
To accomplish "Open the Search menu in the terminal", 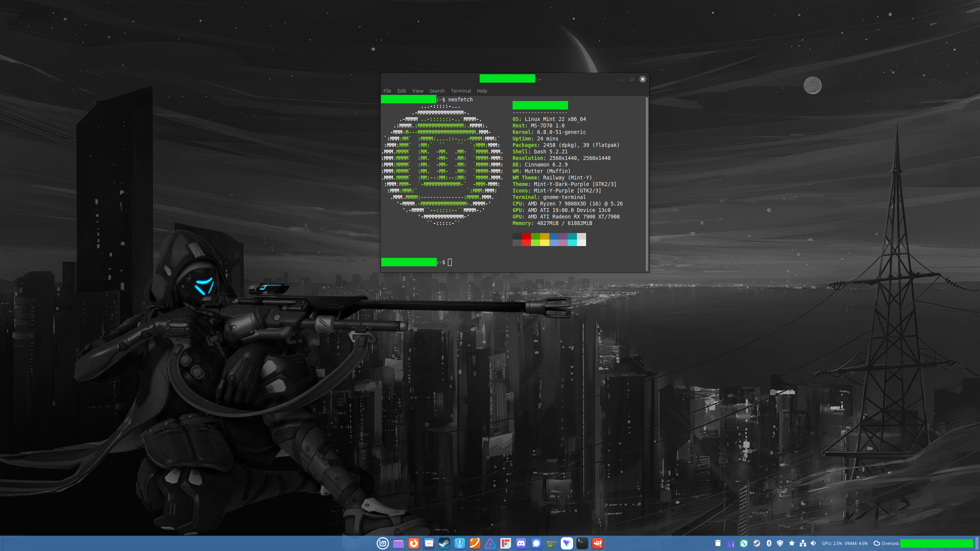I will 436,91.
